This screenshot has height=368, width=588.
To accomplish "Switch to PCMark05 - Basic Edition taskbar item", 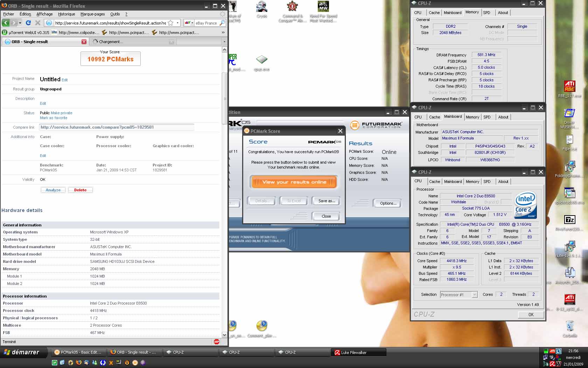I will click(79, 352).
